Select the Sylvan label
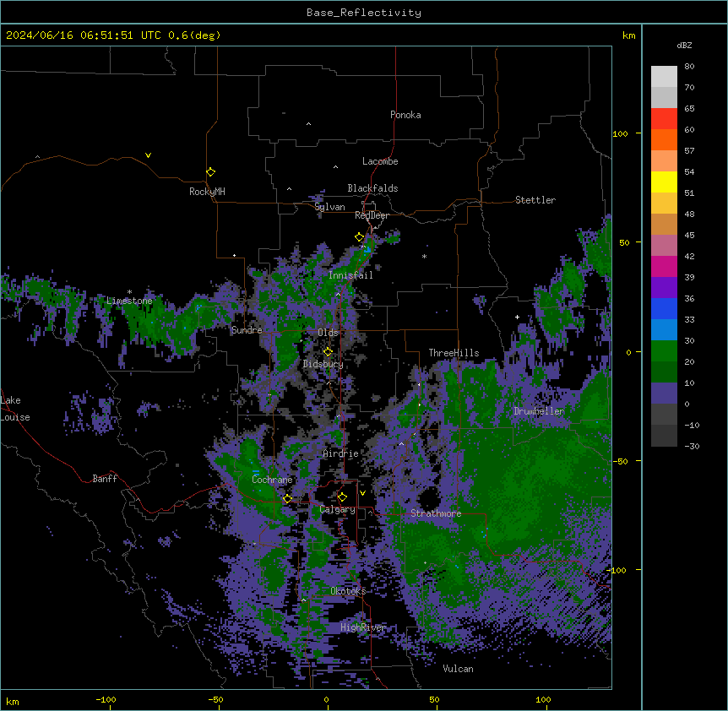Screen dimensions: 728x711 pyautogui.click(x=329, y=207)
